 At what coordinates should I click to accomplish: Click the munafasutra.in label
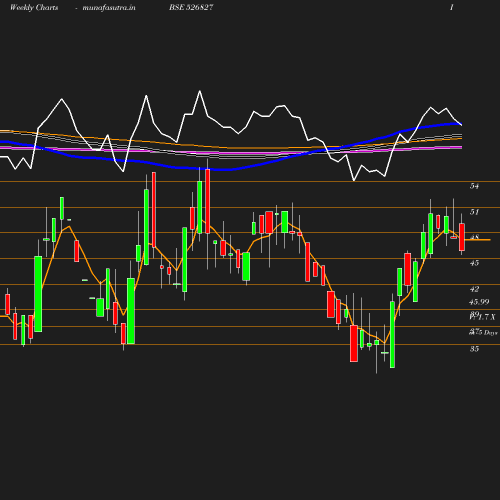point(109,8)
